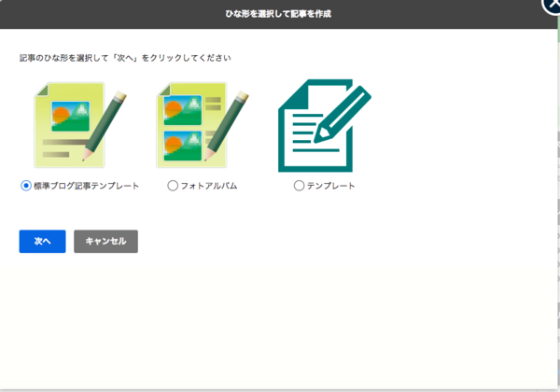Click the pen on the teal template icon
This screenshot has width=560, height=392.
point(342,114)
